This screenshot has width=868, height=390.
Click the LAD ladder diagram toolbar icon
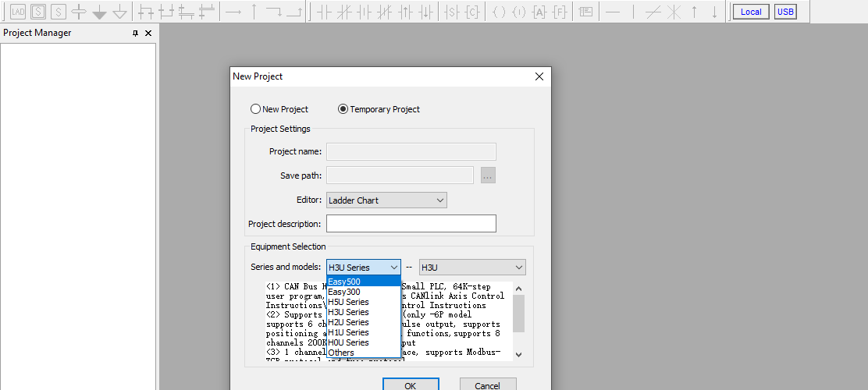[x=18, y=12]
